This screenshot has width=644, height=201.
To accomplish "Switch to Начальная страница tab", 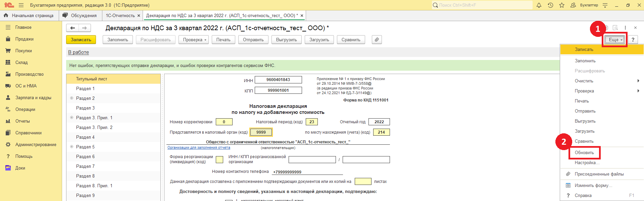I will pos(29,15).
